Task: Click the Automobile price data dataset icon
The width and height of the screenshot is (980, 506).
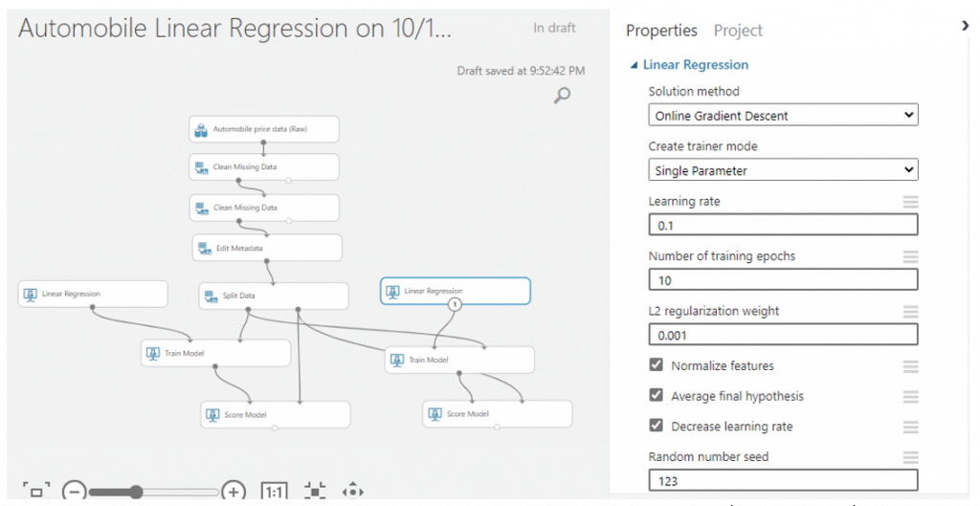Action: tap(201, 130)
